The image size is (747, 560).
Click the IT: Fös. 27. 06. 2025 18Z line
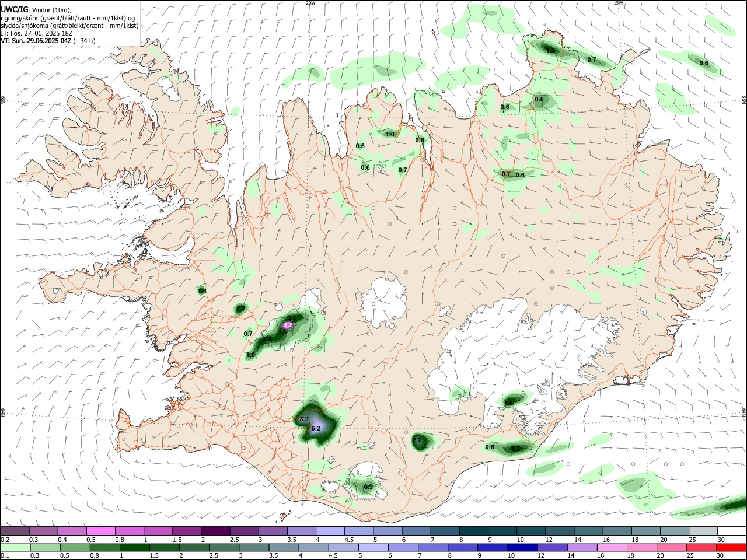37,33
